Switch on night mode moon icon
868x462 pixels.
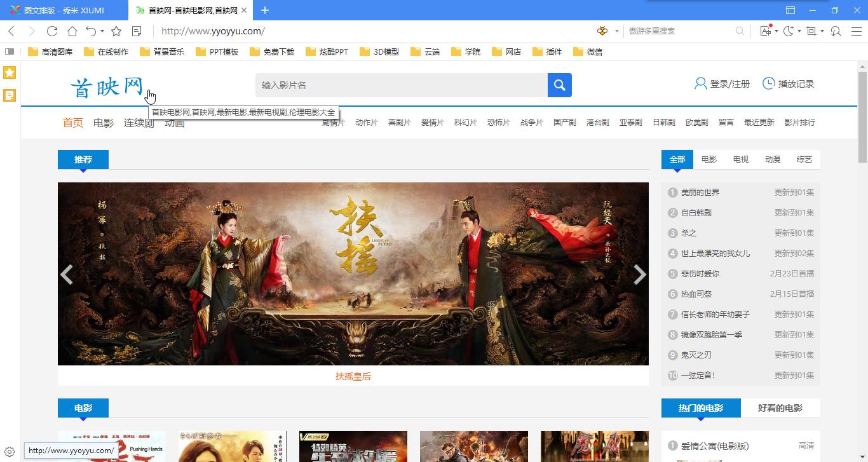click(789, 31)
